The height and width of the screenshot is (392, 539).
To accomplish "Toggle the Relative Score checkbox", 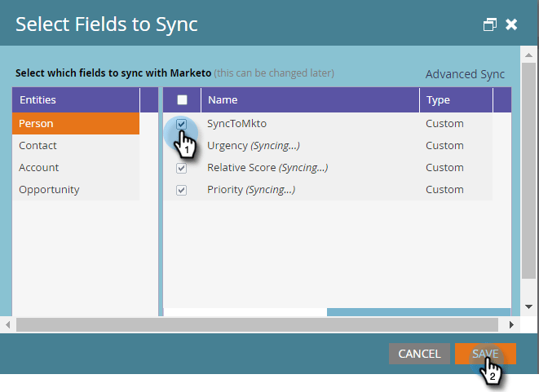I will click(x=182, y=168).
